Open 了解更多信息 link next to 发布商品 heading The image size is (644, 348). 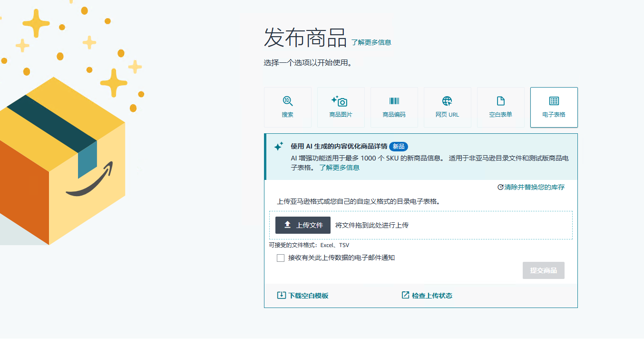click(x=371, y=42)
